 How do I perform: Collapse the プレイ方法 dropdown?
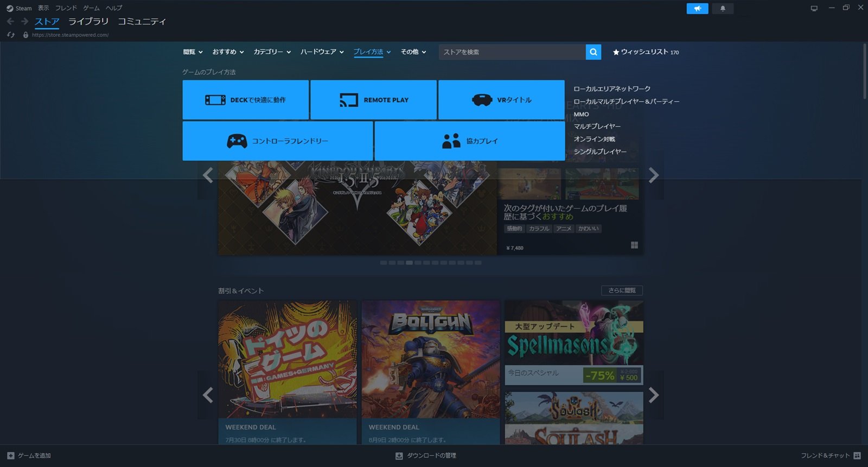(x=372, y=52)
